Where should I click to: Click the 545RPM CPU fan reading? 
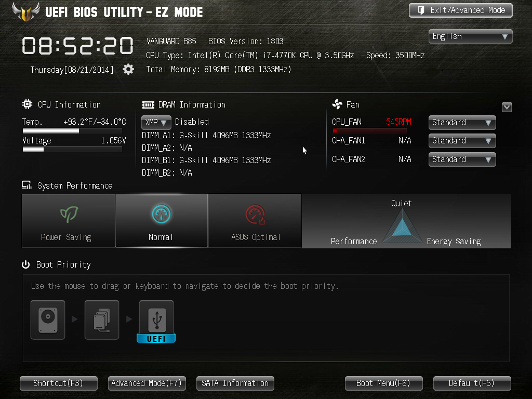coord(398,122)
